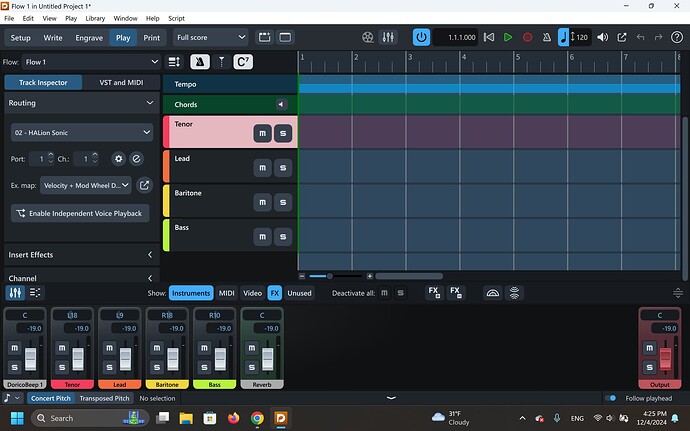
Task: Collapse the Routing section
Action: click(x=150, y=103)
